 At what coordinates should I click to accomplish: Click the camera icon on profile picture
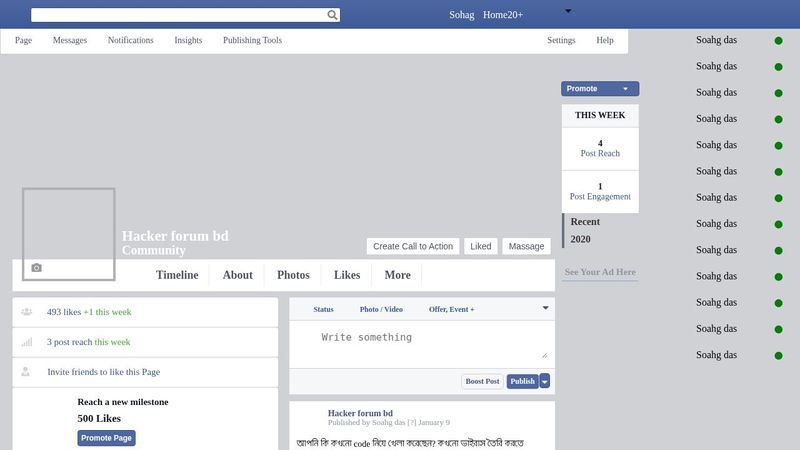[37, 268]
